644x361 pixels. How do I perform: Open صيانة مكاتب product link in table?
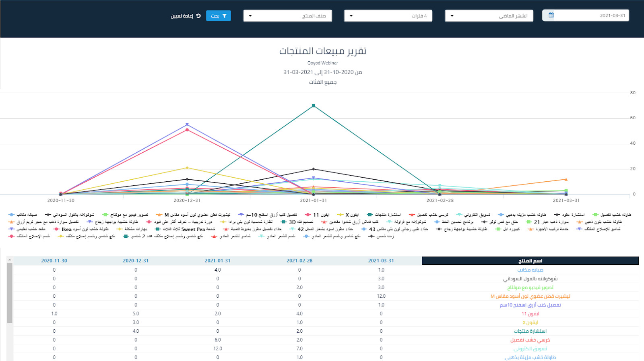[530, 270]
